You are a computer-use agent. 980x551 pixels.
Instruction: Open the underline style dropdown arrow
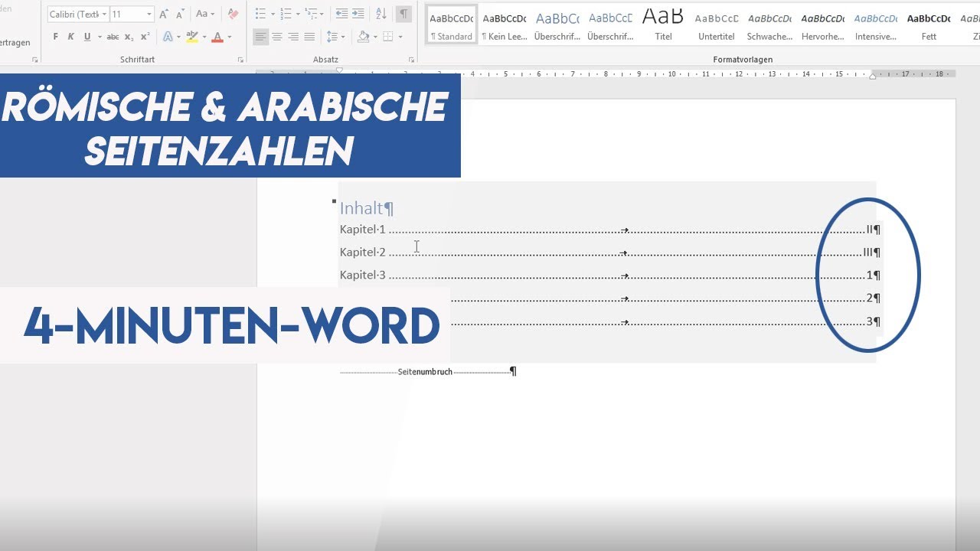tap(99, 37)
